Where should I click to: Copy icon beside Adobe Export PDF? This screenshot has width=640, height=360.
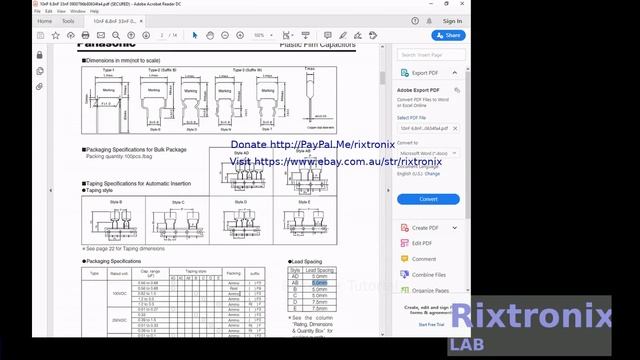tap(457, 90)
